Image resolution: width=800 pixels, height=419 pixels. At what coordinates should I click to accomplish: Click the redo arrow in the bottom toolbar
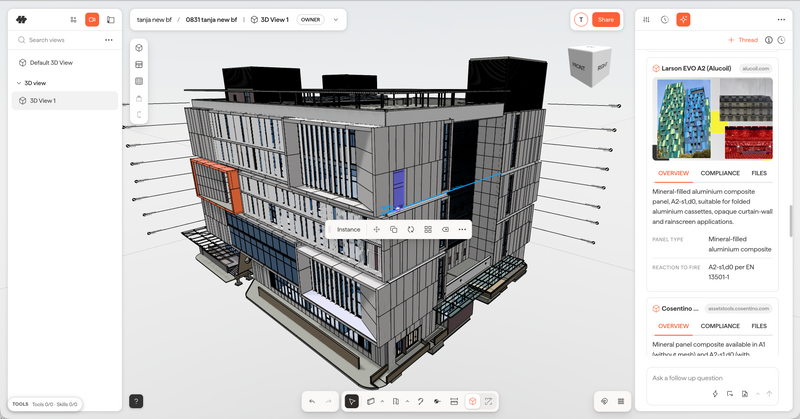click(x=329, y=402)
